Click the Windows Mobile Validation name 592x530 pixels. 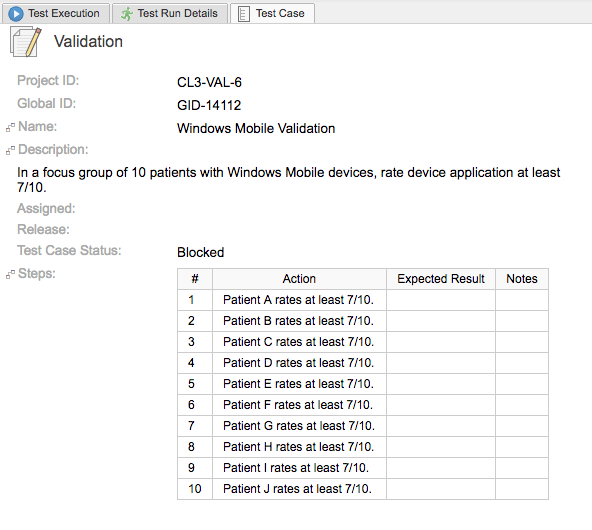pyautogui.click(x=256, y=128)
